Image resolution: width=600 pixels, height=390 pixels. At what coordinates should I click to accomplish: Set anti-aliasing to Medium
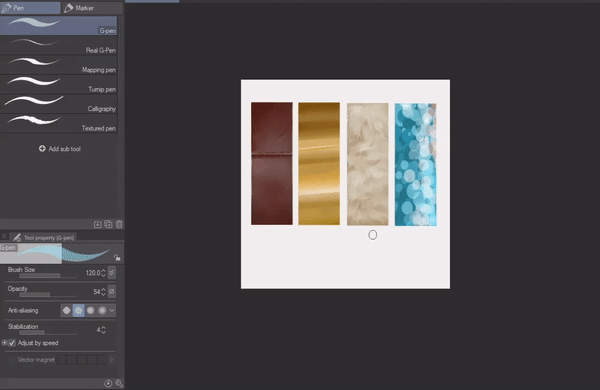pyautogui.click(x=90, y=310)
